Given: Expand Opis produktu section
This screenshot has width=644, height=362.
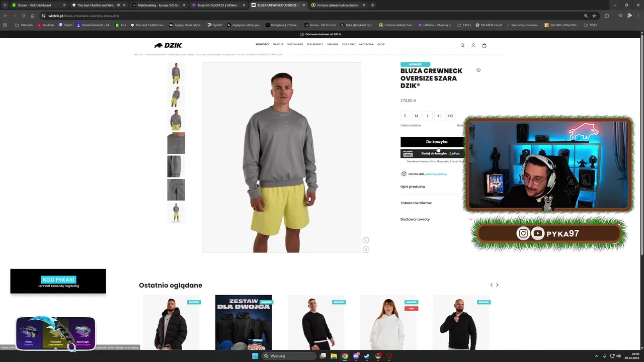Looking at the screenshot, I should pyautogui.click(x=437, y=187).
